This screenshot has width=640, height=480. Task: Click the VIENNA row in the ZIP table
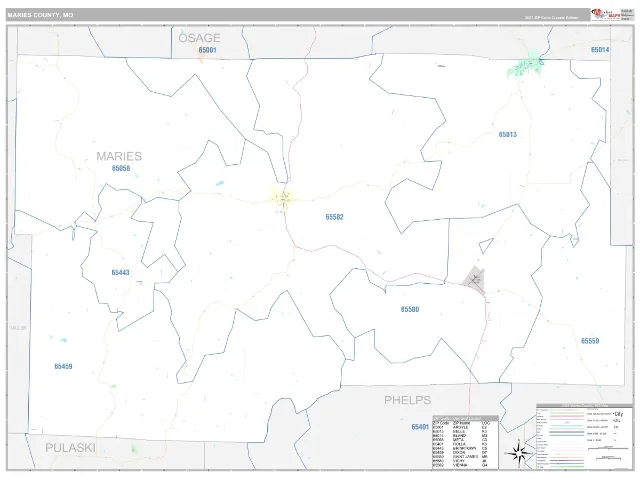[x=465, y=465]
